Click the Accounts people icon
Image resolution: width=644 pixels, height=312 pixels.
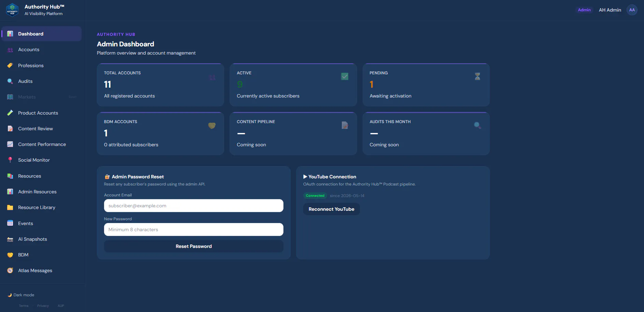pyautogui.click(x=10, y=50)
